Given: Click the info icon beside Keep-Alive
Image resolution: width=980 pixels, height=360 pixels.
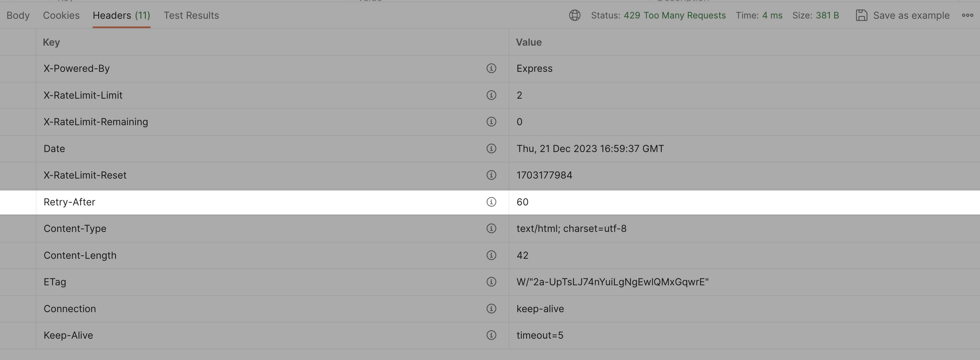Looking at the screenshot, I should (491, 335).
